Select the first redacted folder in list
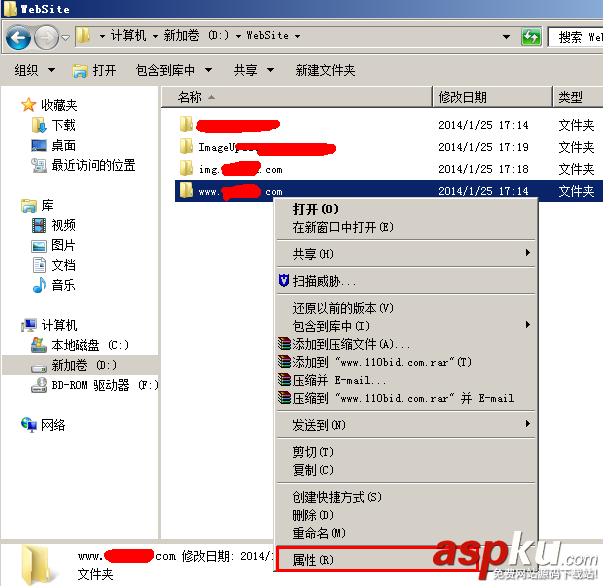The height and width of the screenshot is (586, 603). [x=230, y=125]
